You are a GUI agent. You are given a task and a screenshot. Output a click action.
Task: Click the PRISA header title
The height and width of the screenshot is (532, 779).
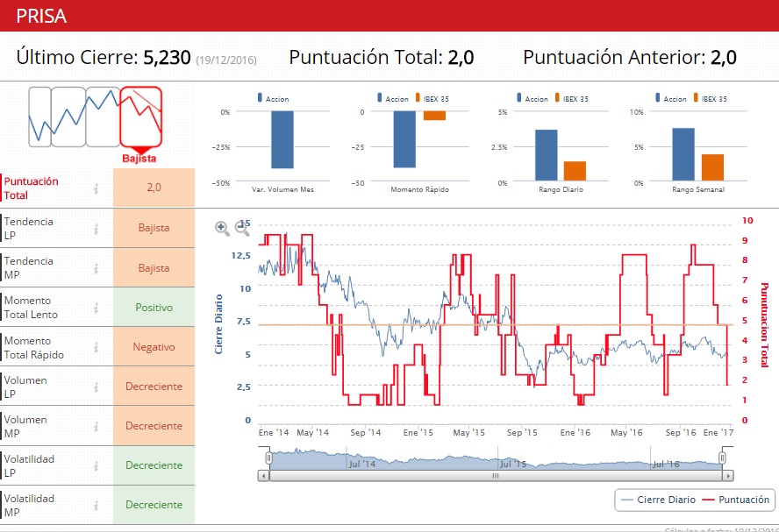41,16
